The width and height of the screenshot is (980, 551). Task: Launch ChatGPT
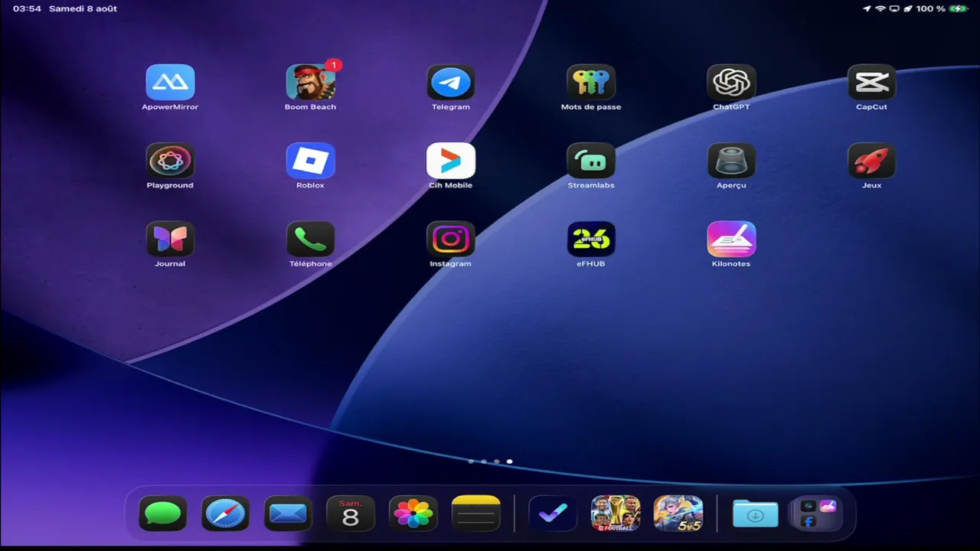coord(731,83)
